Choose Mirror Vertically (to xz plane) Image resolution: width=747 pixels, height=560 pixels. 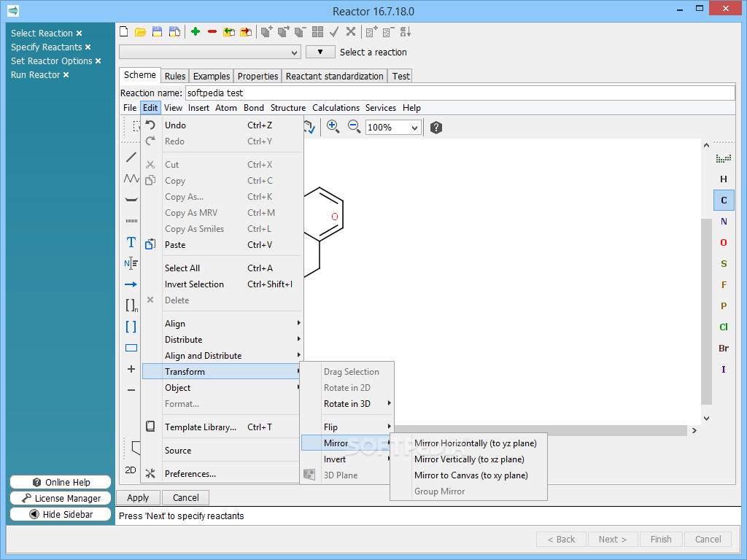(469, 459)
